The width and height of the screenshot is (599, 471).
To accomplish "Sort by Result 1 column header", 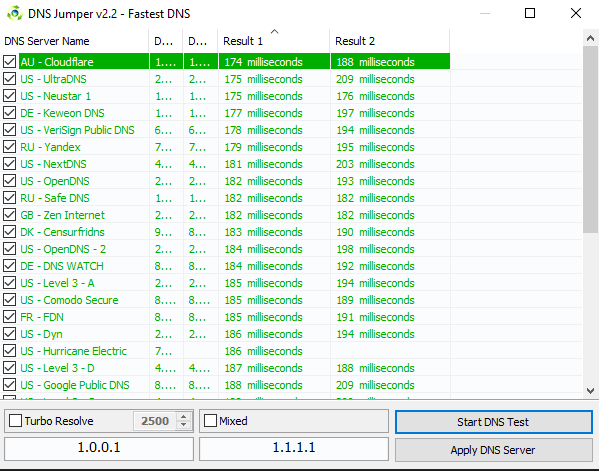I will click(x=274, y=41).
